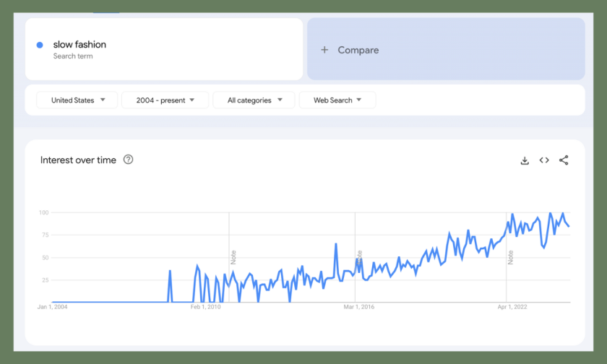The width and height of the screenshot is (607, 364).
Task: Open the Note marker near Mar 2016
Action: [359, 257]
